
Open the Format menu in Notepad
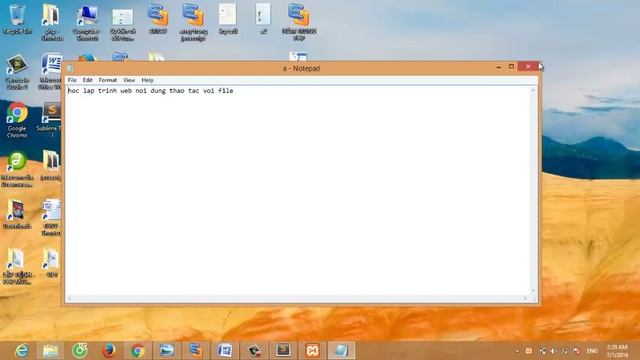(x=108, y=80)
